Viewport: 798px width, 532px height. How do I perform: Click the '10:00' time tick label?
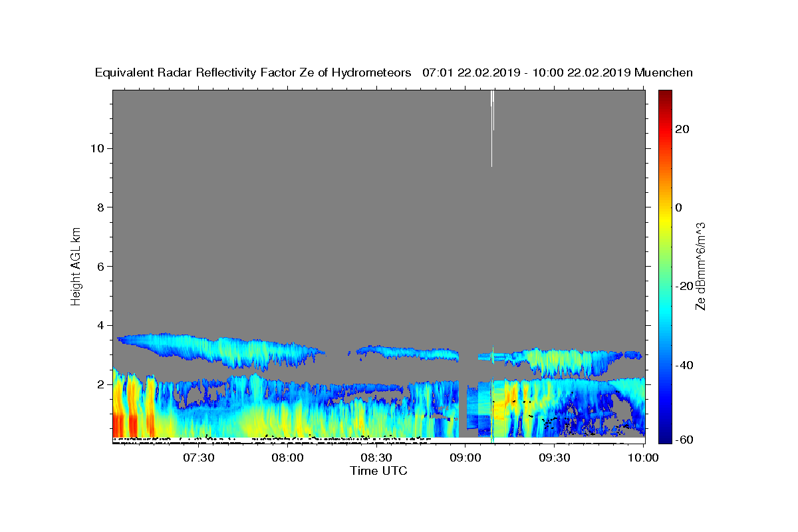643,458
